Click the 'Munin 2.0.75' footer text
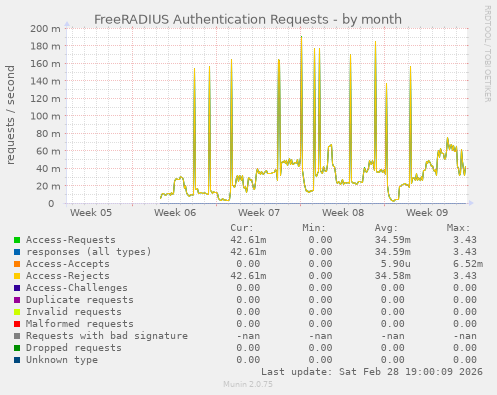This screenshot has height=395, width=497. [x=248, y=384]
